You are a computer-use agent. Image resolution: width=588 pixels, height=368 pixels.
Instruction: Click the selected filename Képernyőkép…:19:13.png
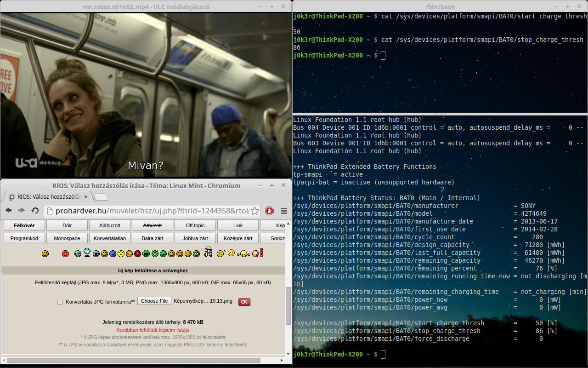point(203,301)
